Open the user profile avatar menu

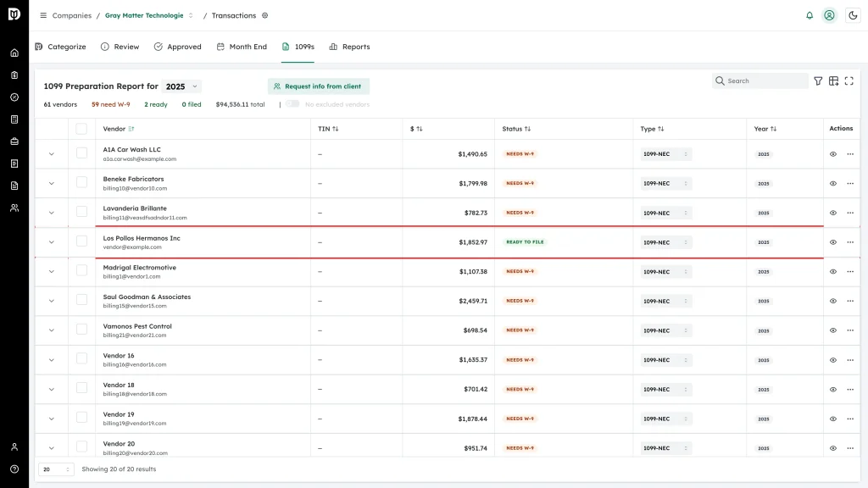(x=829, y=15)
